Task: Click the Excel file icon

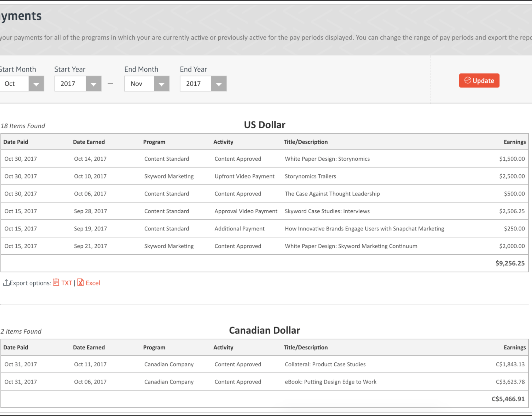Action: click(80, 282)
